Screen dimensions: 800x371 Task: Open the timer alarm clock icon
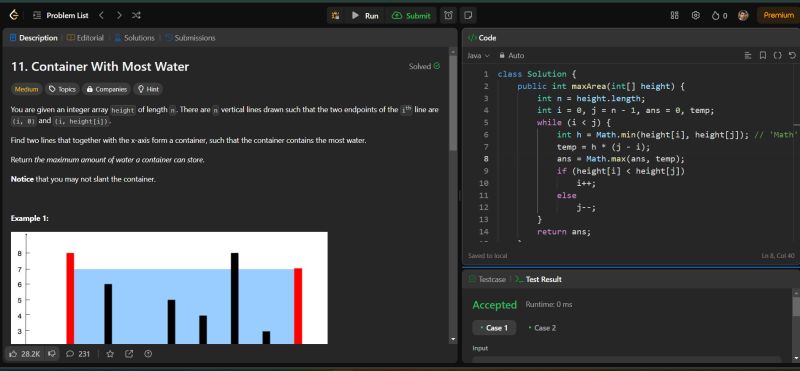[448, 15]
